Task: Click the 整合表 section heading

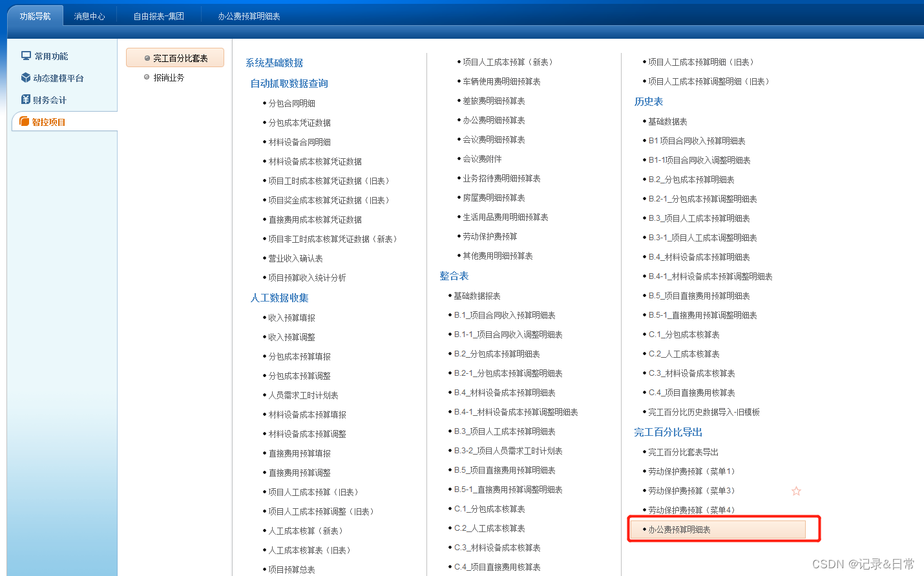Action: (x=454, y=276)
